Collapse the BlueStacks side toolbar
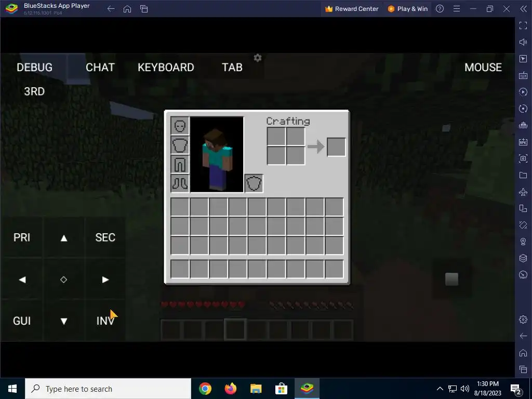This screenshot has height=399, width=532. click(523, 9)
